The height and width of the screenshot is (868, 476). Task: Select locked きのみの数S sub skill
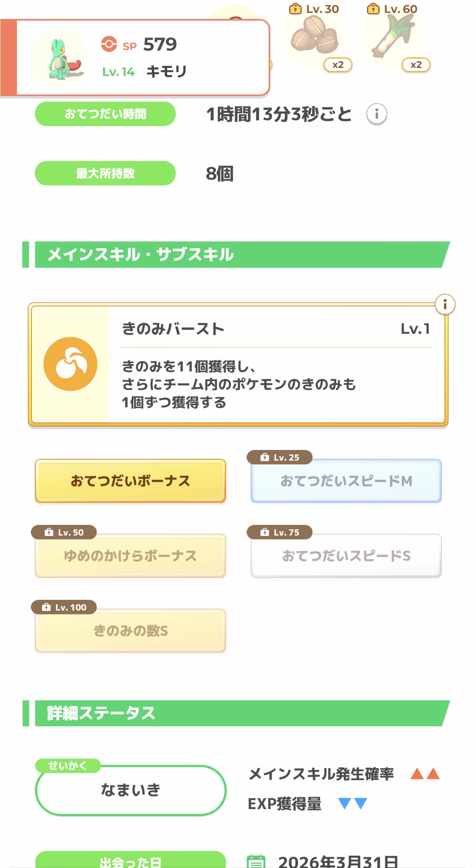pos(130,631)
